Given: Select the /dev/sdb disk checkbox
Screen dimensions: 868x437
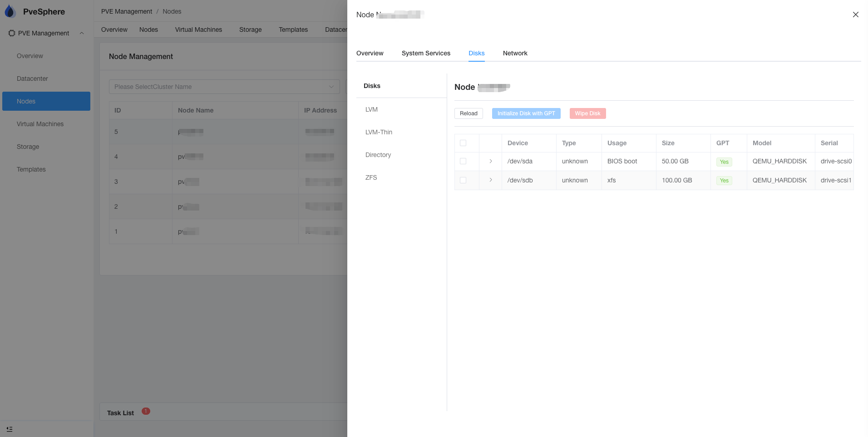Looking at the screenshot, I should click(x=463, y=180).
